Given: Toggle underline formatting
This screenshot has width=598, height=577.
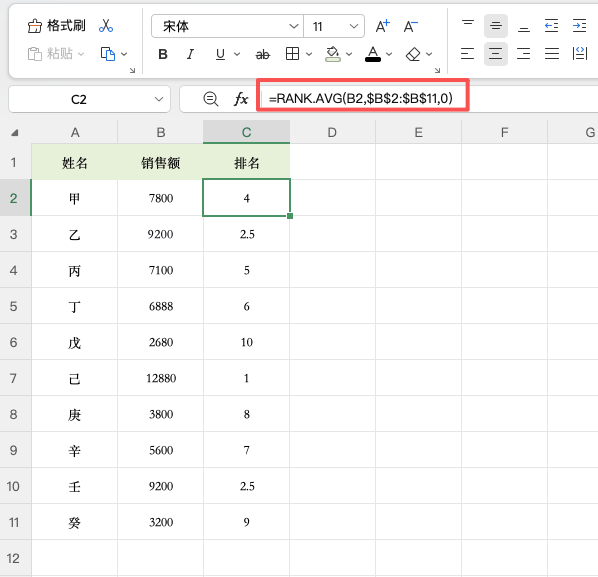Looking at the screenshot, I should click(x=220, y=54).
